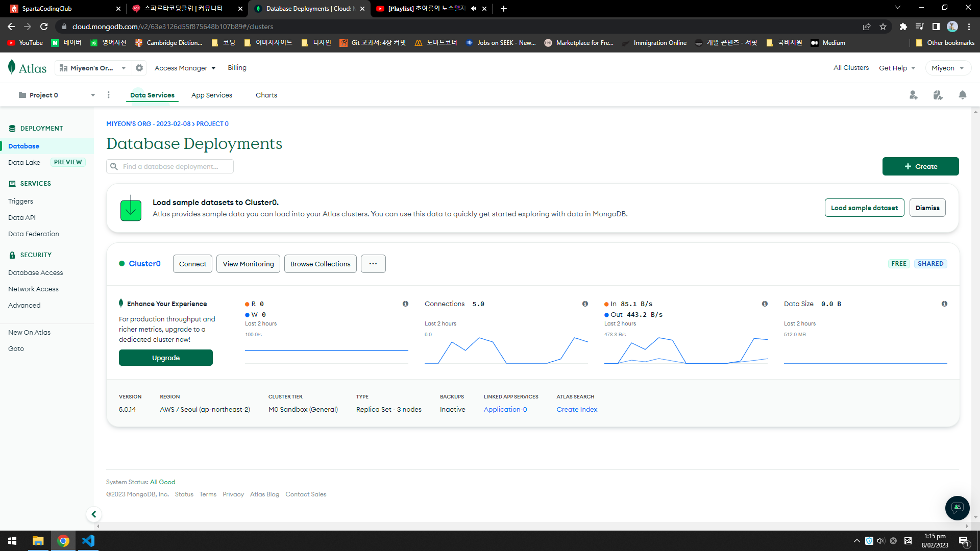Screen dimensions: 980x551
Task: Click the Data Size info icon
Action: 944,304
